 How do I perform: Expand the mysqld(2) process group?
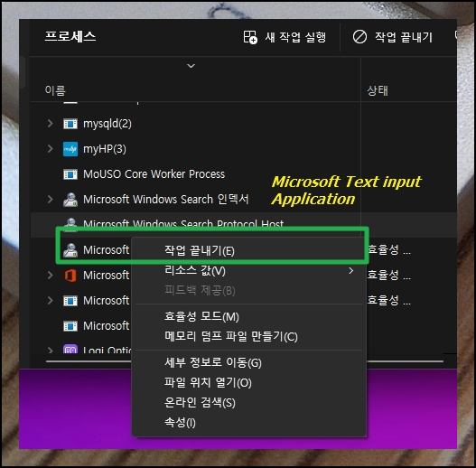point(50,123)
